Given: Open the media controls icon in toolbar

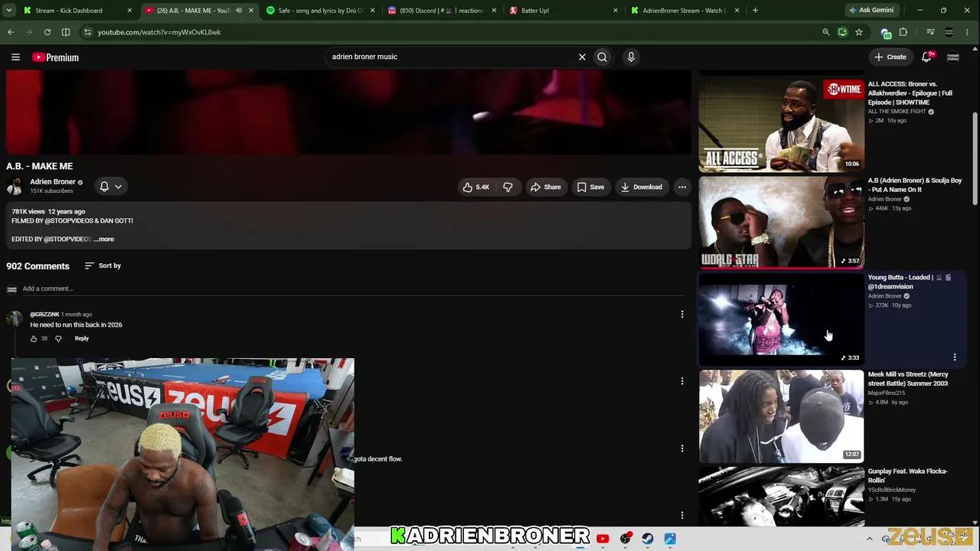Looking at the screenshot, I should tap(930, 32).
